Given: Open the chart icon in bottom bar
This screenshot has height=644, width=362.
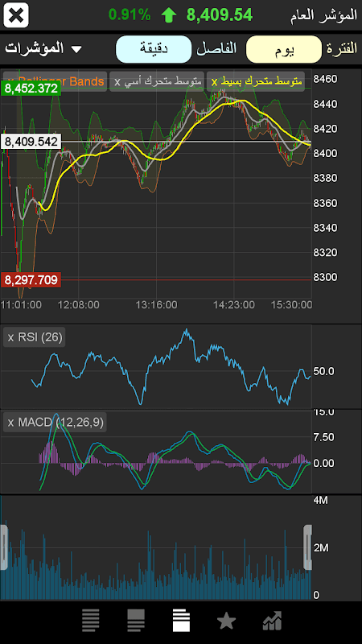Looking at the screenshot, I should pyautogui.click(x=272, y=620).
